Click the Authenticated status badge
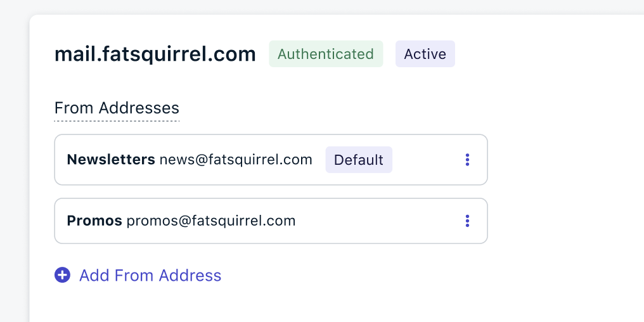The image size is (644, 322). coord(326,54)
